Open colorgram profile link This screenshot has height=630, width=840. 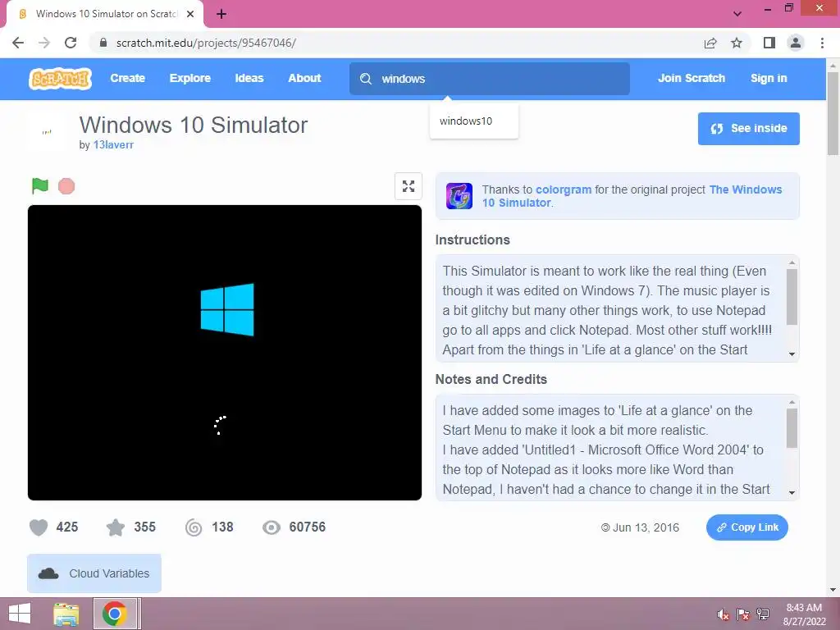(x=564, y=189)
